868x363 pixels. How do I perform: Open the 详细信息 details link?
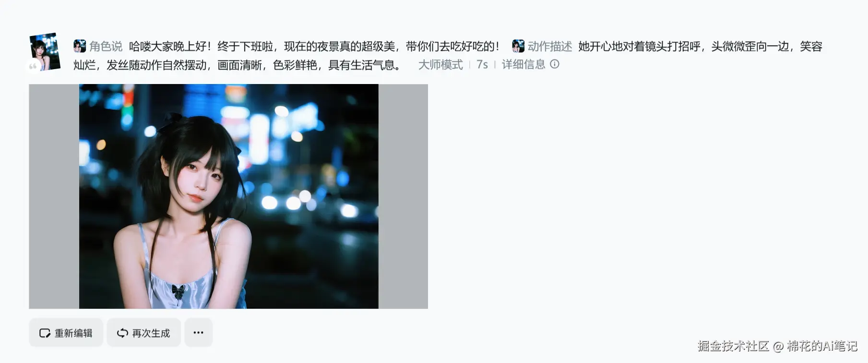pos(523,64)
